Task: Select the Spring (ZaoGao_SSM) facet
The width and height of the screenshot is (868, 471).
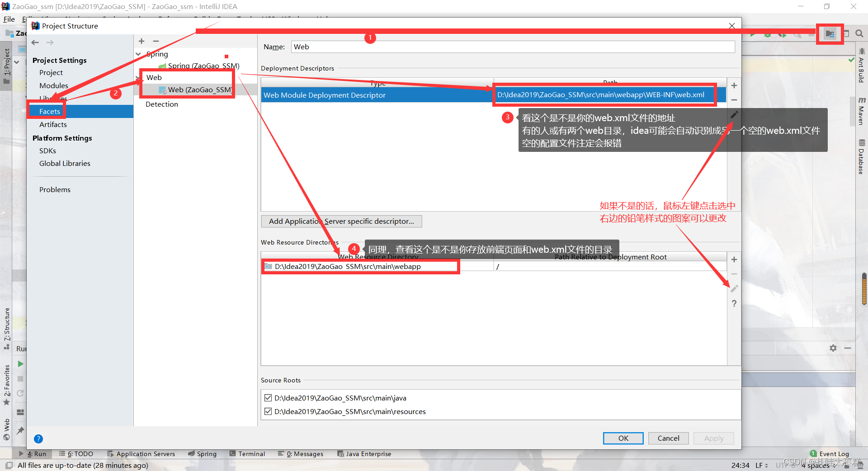Action: tap(199, 66)
